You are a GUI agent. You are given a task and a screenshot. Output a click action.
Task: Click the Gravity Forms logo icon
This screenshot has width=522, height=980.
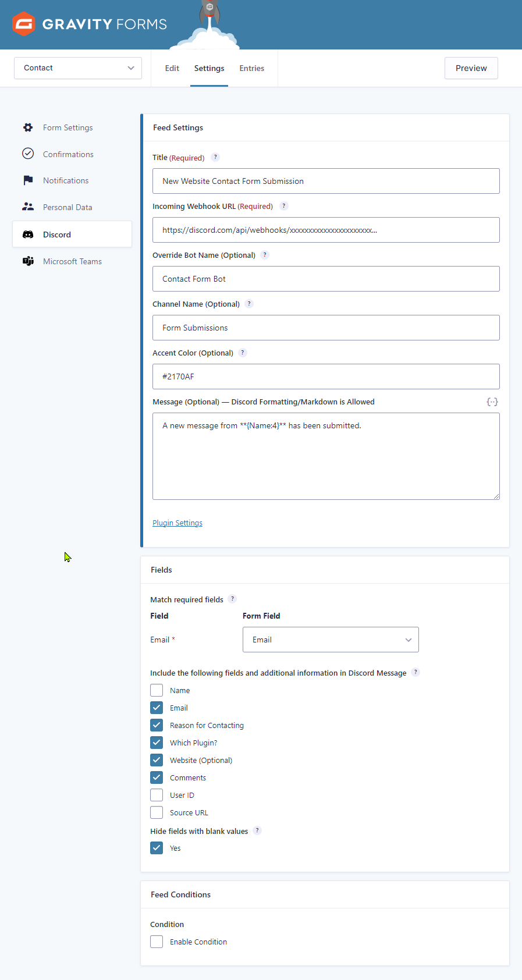(24, 24)
